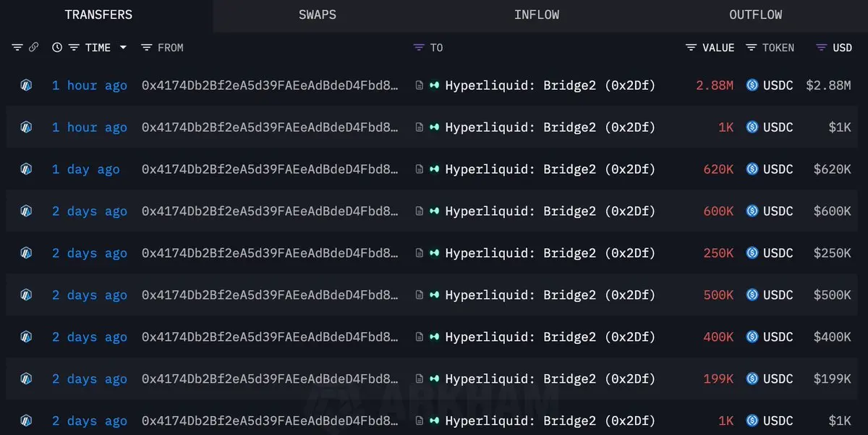The height and width of the screenshot is (435, 868).
Task: Open the sender address in the 500K row
Action: click(x=270, y=295)
